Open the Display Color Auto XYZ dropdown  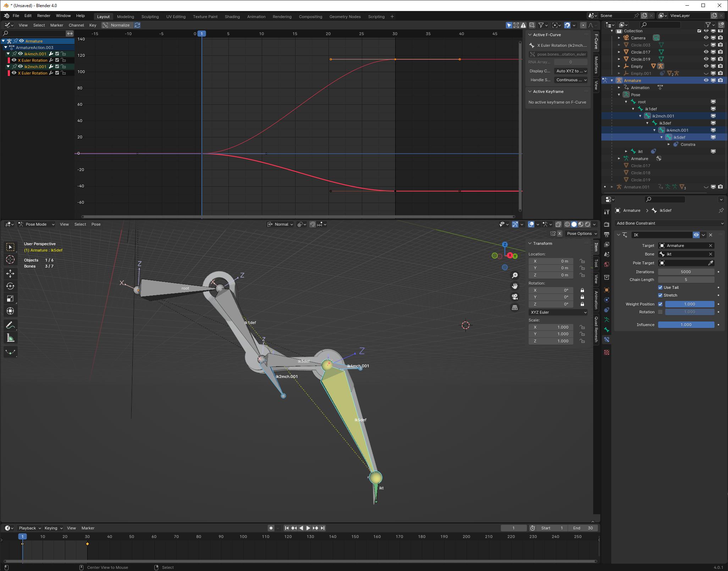coord(571,71)
